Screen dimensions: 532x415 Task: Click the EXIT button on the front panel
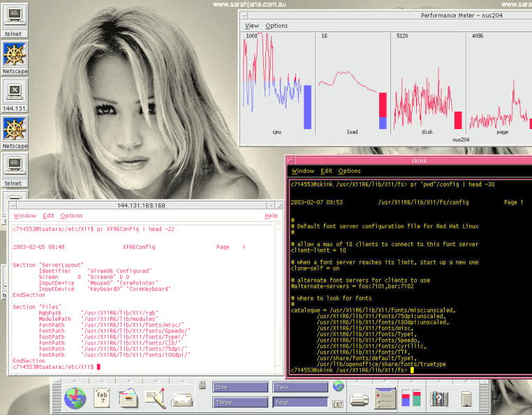point(338,404)
